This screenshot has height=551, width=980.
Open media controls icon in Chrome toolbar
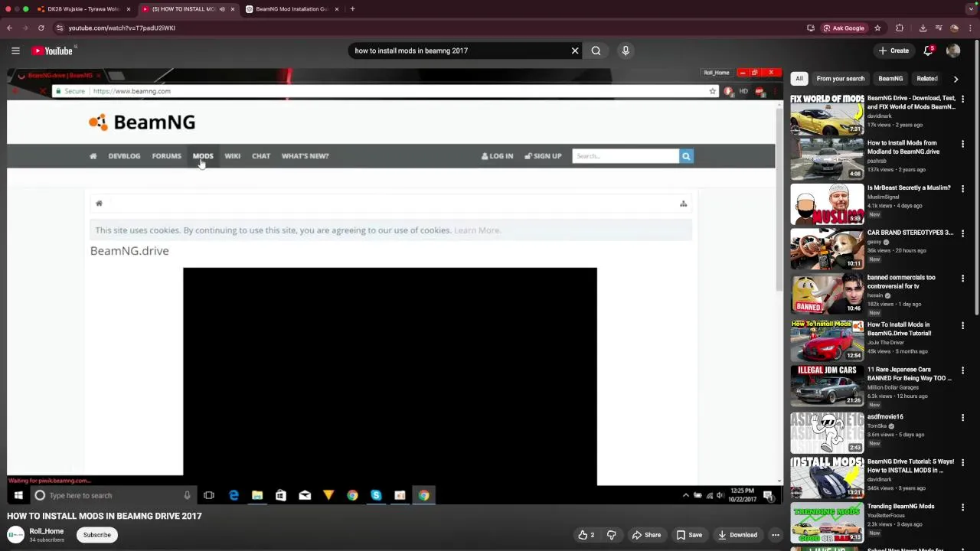(938, 28)
